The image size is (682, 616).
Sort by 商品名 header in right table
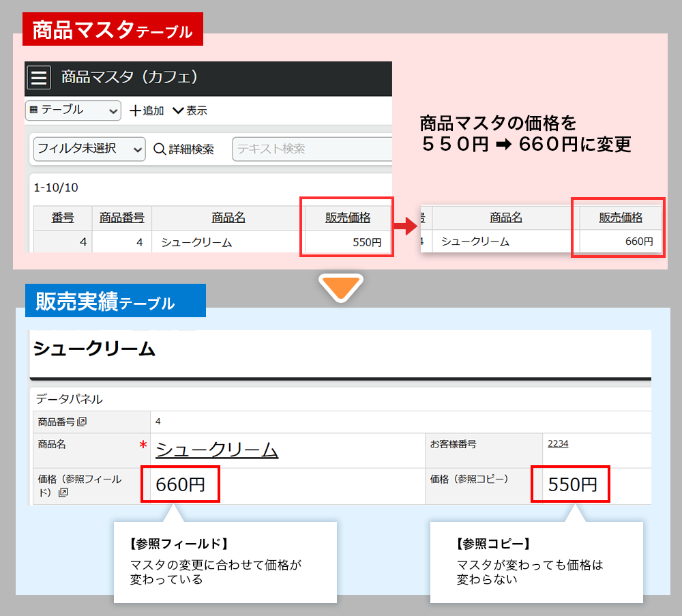[x=506, y=218]
